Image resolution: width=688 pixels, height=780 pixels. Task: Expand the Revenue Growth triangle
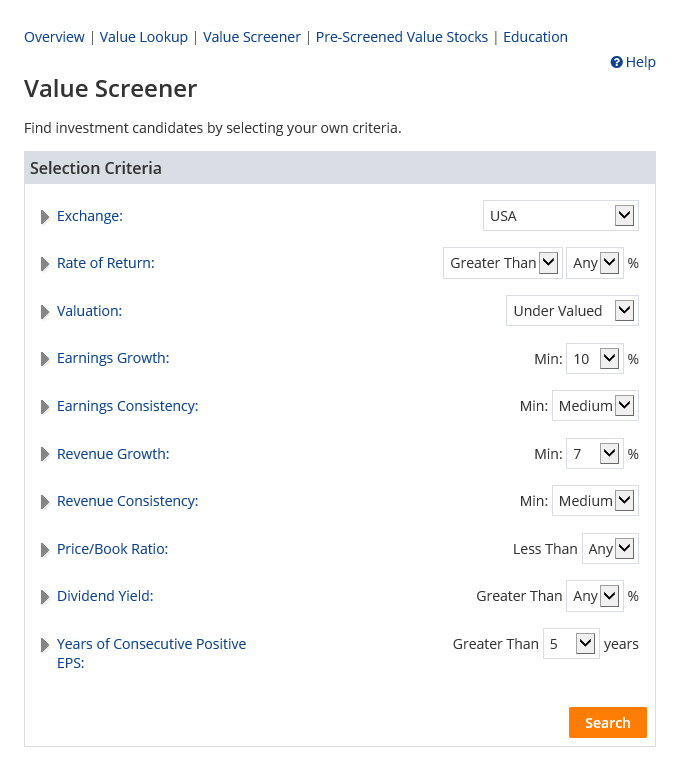45,454
